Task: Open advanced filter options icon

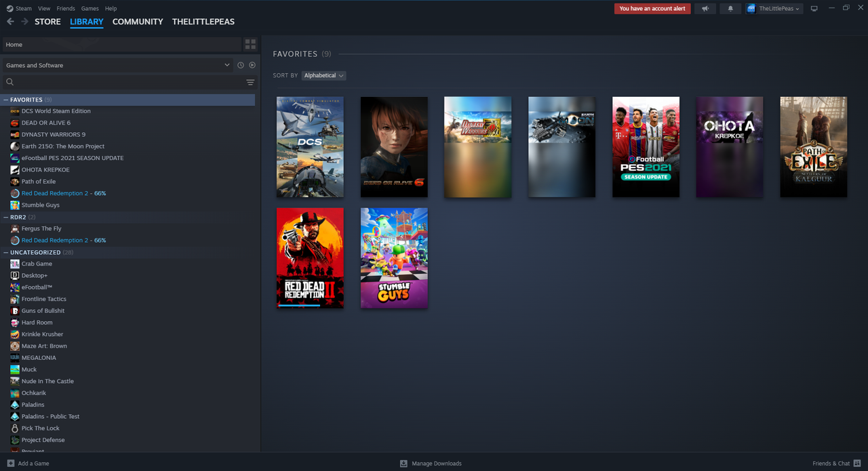Action: (x=250, y=82)
